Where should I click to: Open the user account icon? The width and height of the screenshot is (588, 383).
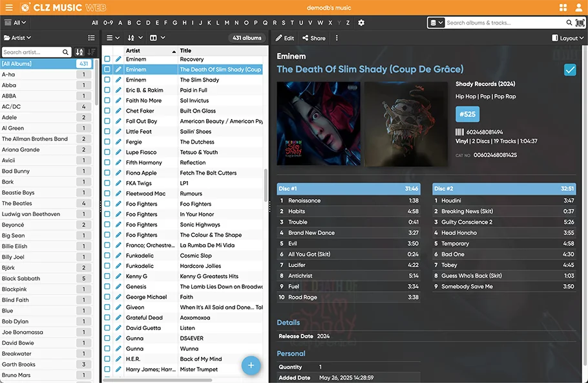(579, 8)
